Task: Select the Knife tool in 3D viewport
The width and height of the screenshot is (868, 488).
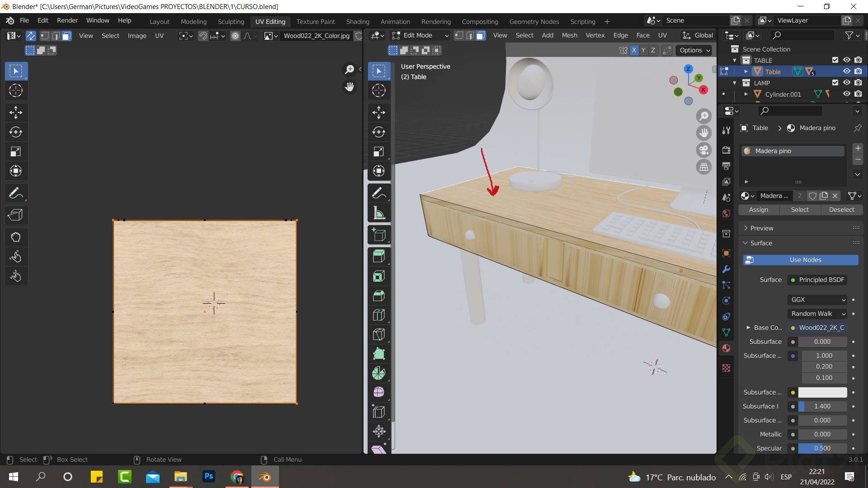Action: tap(379, 334)
